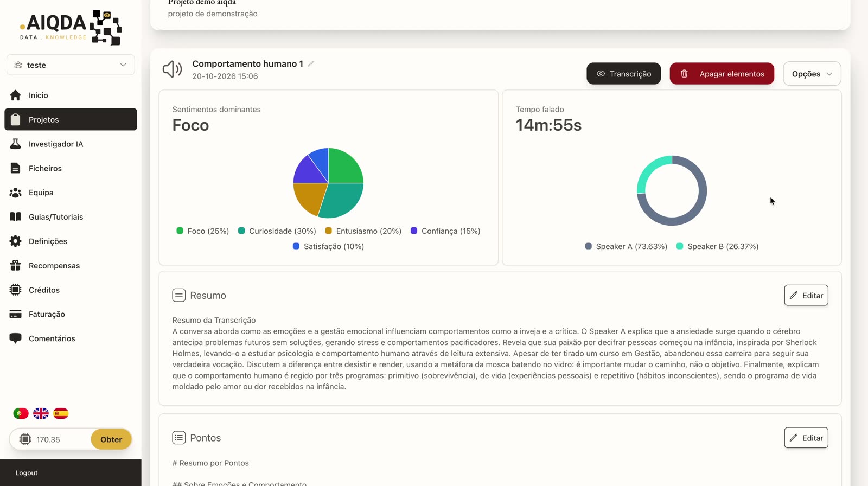Viewport: 868px width, 486px height.
Task: Go to Investigador IA
Action: pyautogui.click(x=71, y=144)
